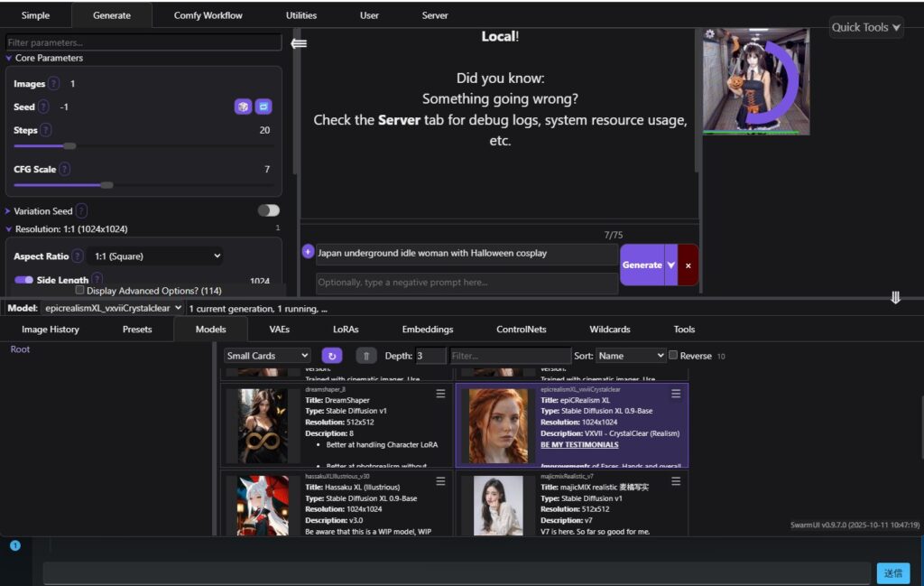This screenshot has height=586, width=924.
Task: Open hamburger menu on DreamShaper model card
Action: pos(440,394)
